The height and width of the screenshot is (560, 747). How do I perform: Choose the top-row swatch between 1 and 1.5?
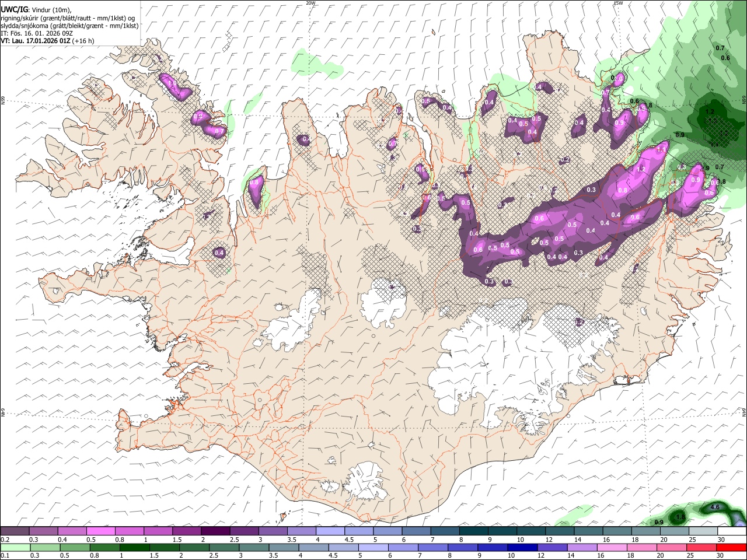click(158, 531)
